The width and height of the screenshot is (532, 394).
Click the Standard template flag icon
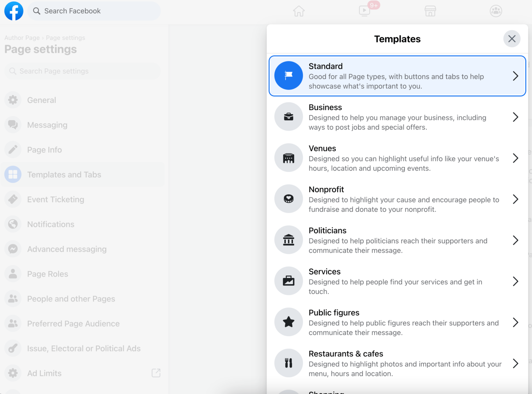point(289,76)
